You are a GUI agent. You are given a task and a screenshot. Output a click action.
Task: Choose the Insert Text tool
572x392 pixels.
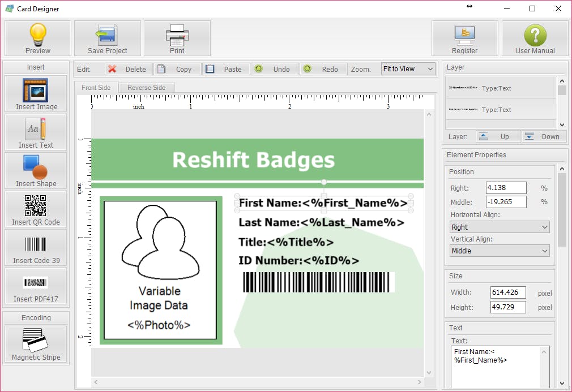pos(36,133)
